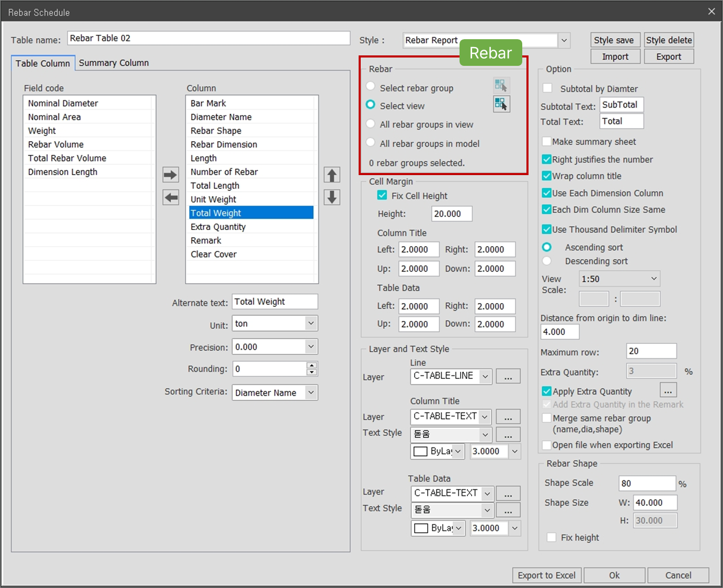Select Descending sort radio button
This screenshot has width=723, height=588.
point(547,260)
